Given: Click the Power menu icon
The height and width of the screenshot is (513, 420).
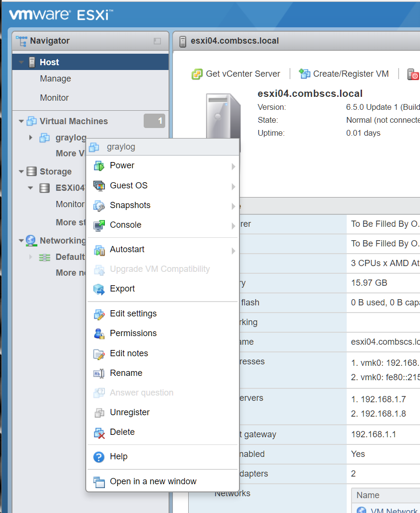Looking at the screenshot, I should pyautogui.click(x=99, y=166).
